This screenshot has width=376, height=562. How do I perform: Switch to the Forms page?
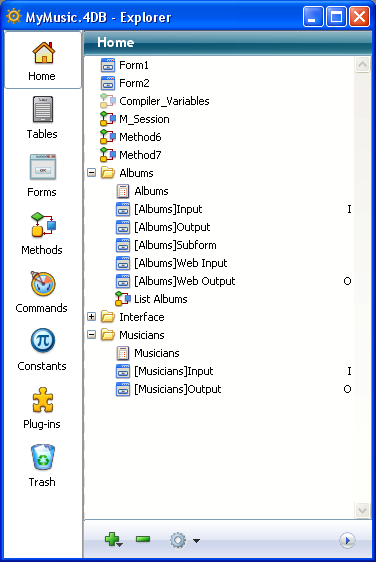[x=42, y=176]
